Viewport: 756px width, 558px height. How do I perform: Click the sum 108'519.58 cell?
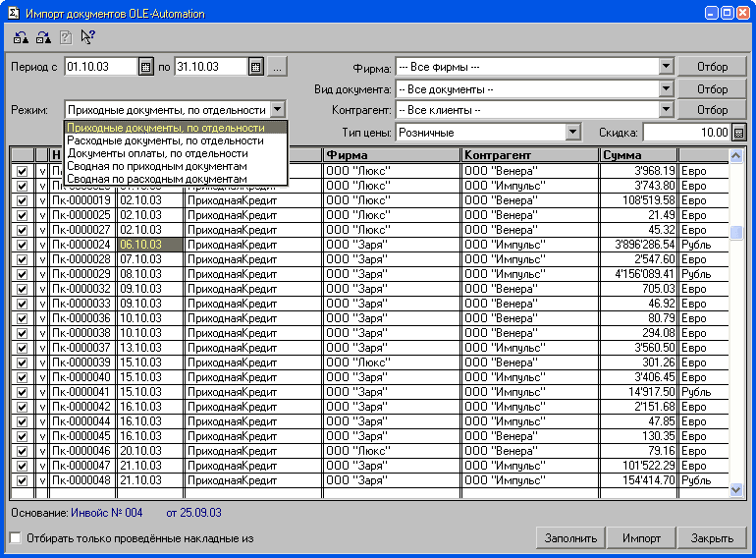point(639,200)
